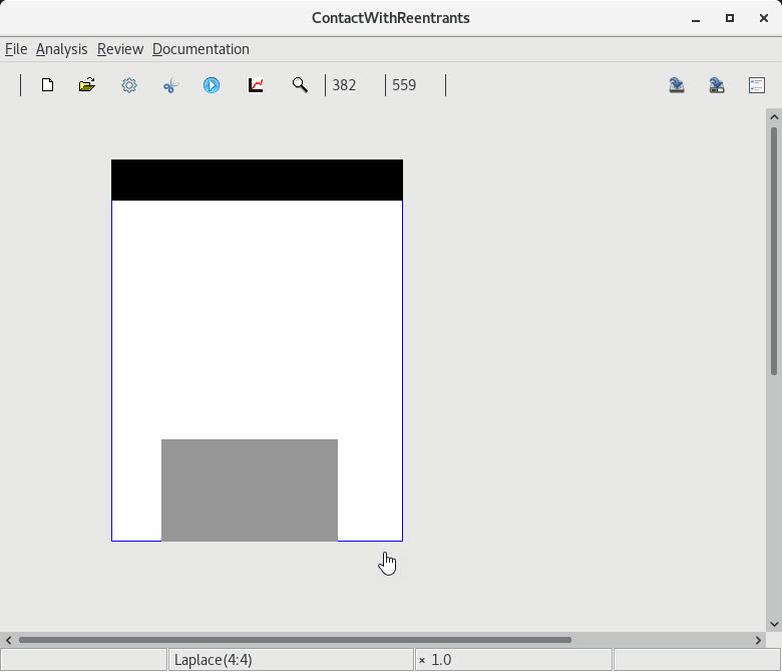Open the Documentation menu
The height and width of the screenshot is (672, 782).
(200, 49)
